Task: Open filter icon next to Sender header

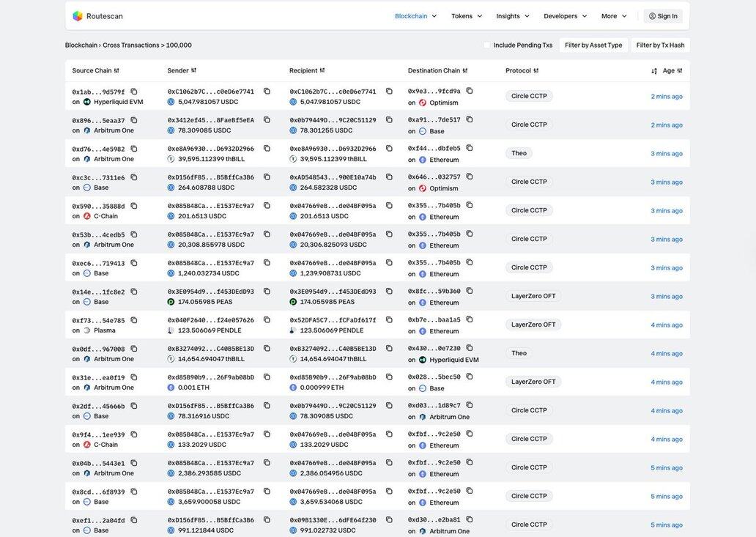Action: tap(193, 71)
